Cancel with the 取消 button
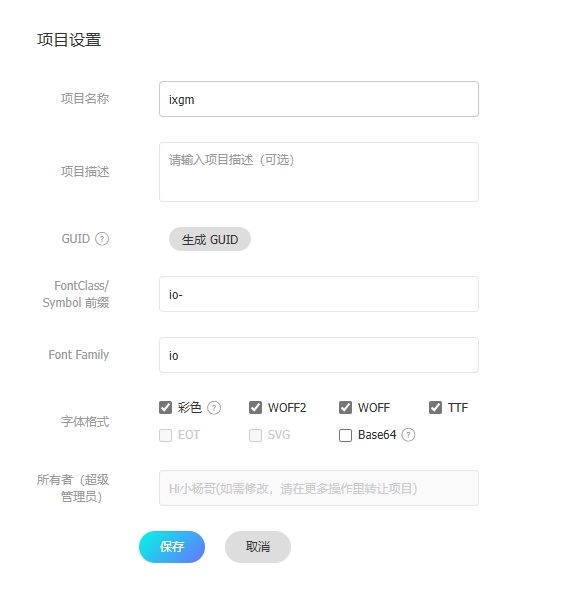565x595 pixels. point(258,547)
